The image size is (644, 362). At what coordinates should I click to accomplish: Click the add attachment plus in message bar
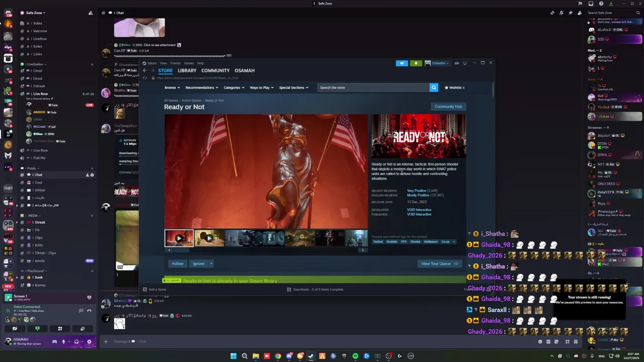[106, 341]
